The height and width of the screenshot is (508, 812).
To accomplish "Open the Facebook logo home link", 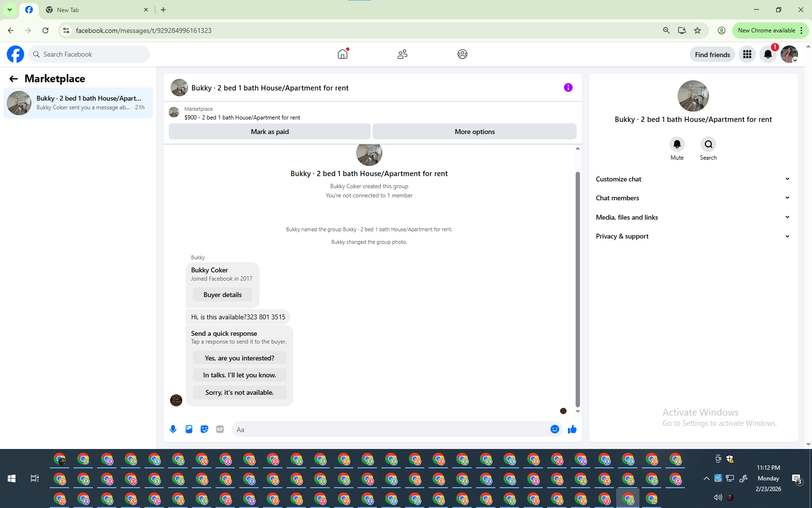I will 15,54.
